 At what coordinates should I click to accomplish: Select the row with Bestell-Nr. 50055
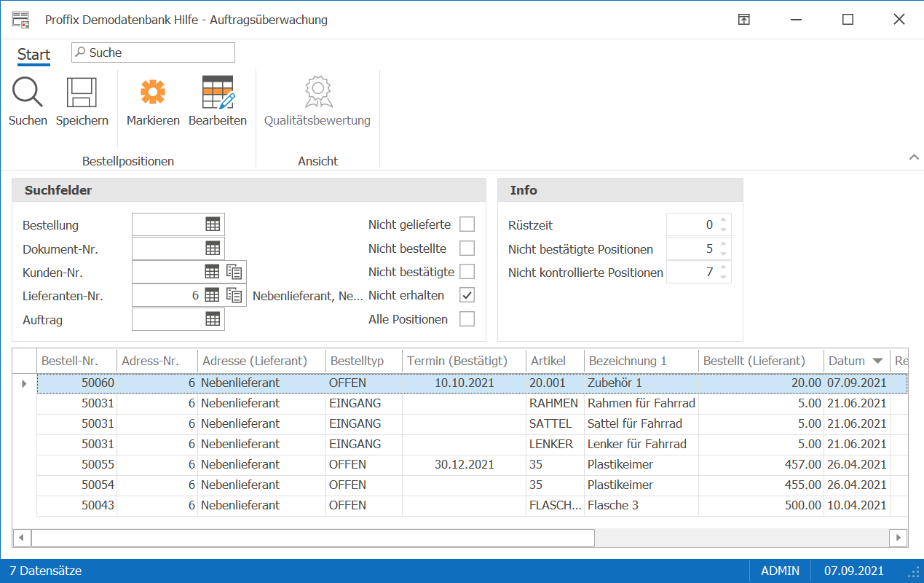(472, 464)
